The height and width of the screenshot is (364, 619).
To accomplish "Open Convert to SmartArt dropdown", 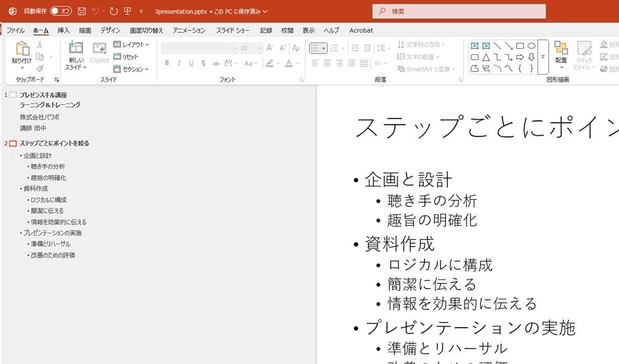I will (x=426, y=69).
